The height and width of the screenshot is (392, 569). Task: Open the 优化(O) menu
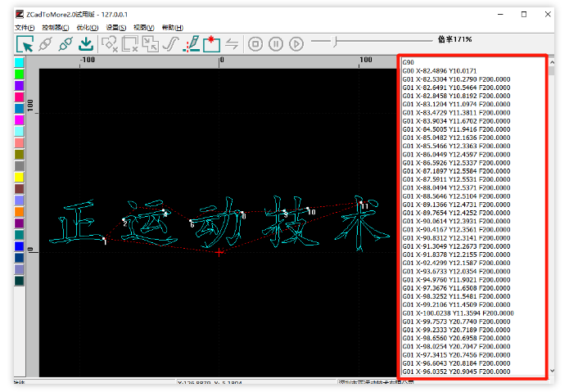88,28
